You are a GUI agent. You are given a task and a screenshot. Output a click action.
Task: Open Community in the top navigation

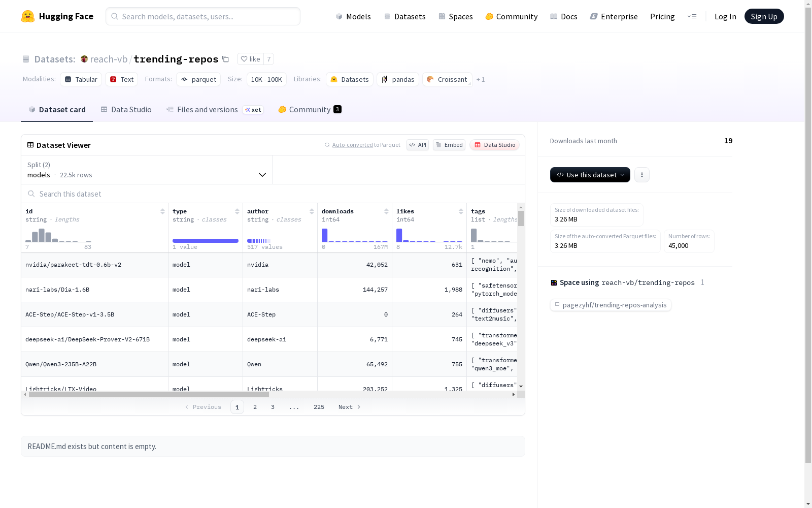pos(512,16)
